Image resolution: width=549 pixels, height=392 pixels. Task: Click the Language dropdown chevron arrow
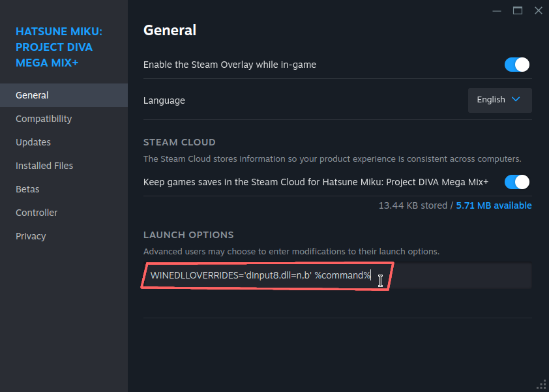point(516,100)
